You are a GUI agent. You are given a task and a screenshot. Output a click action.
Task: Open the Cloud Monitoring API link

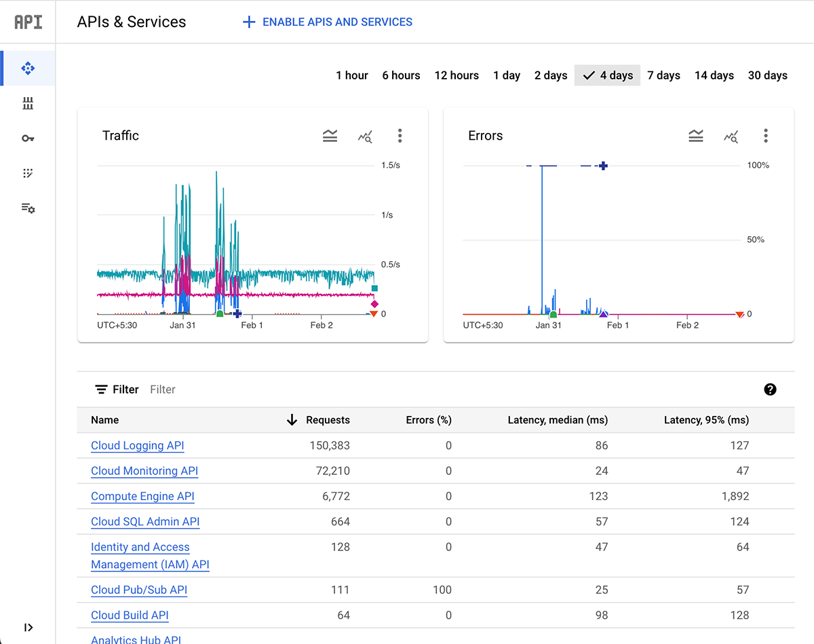pyautogui.click(x=144, y=471)
